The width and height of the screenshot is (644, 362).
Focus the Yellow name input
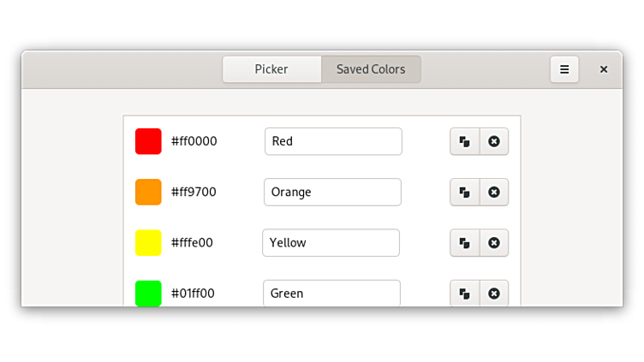(x=331, y=243)
